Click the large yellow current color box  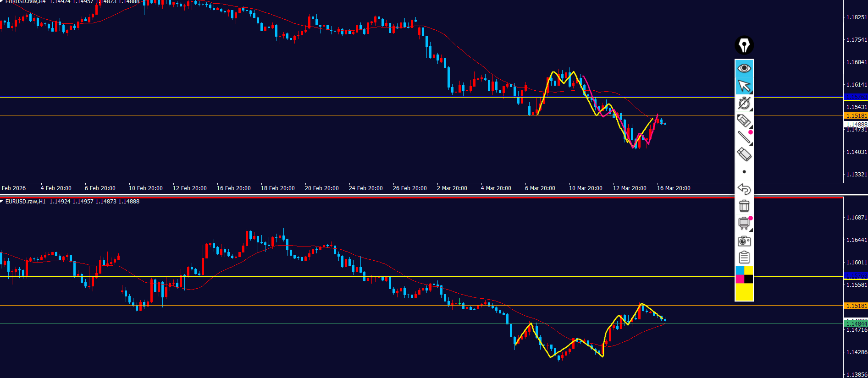(x=744, y=292)
